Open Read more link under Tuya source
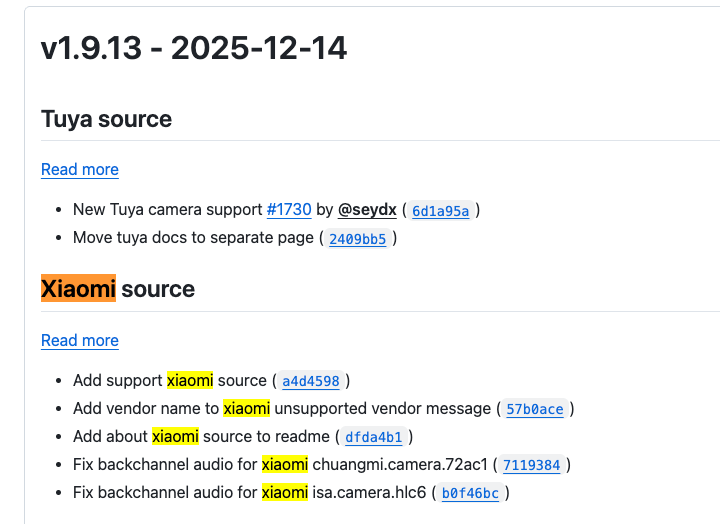720x524 pixels. point(80,169)
